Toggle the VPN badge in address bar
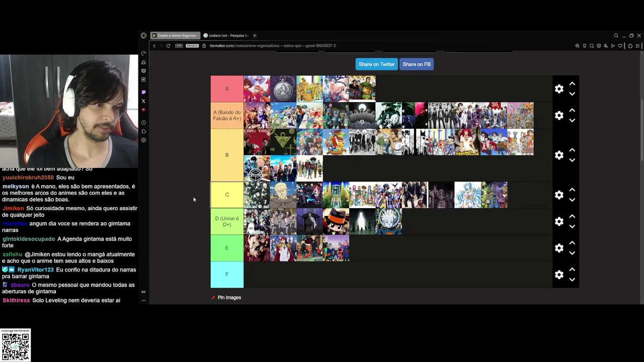The image size is (644, 362). click(179, 46)
